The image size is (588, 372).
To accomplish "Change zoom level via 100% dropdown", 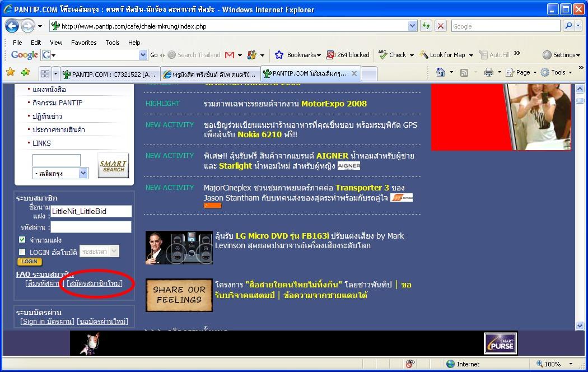I will [x=571, y=364].
